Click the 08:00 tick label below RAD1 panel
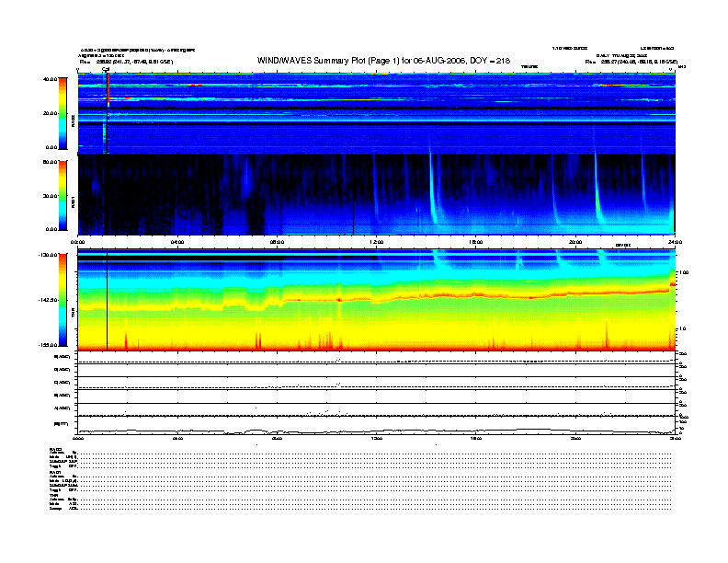Viewport: 728px width, 563px height. click(x=277, y=242)
